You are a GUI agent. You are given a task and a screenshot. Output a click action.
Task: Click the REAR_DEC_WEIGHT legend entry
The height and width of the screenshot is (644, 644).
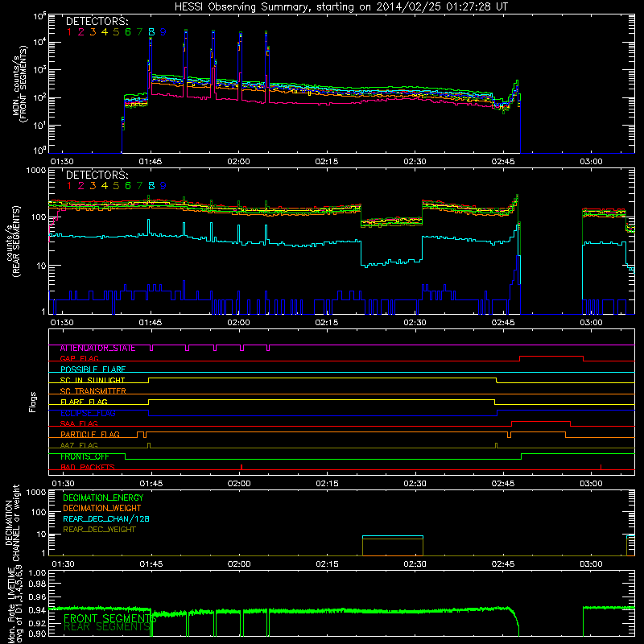click(x=99, y=530)
